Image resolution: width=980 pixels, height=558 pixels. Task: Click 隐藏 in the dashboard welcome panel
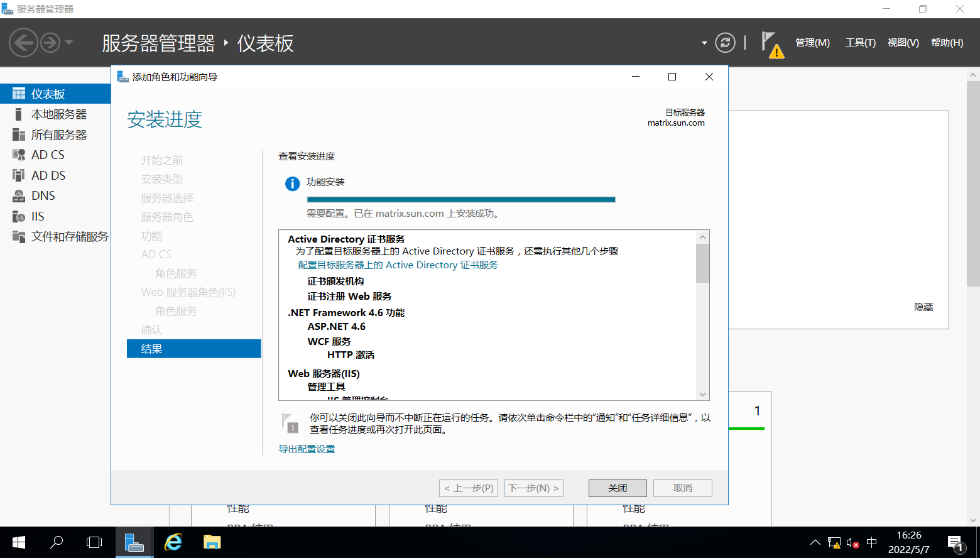click(923, 307)
